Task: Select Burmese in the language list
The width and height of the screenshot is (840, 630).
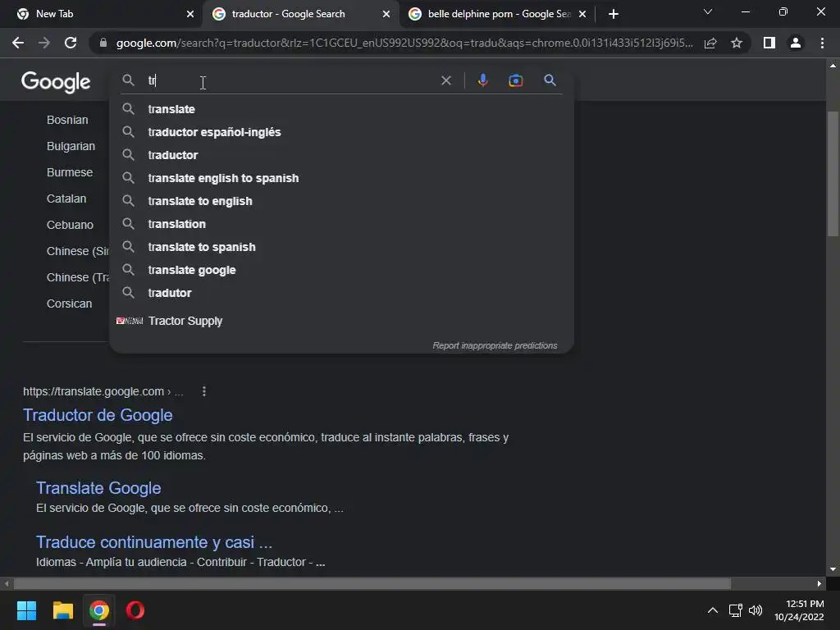Action: click(70, 172)
